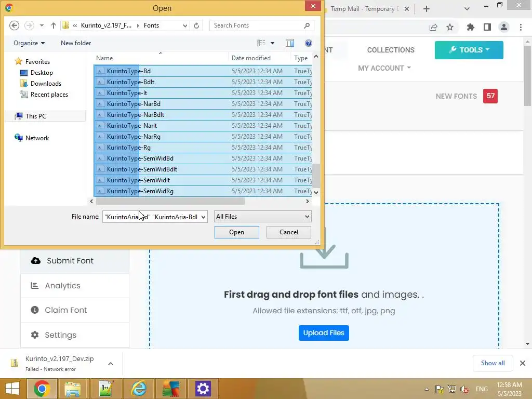Screen dimensions: 532x399
Task: Open Desktop in navigation pane
Action: (x=37, y=73)
